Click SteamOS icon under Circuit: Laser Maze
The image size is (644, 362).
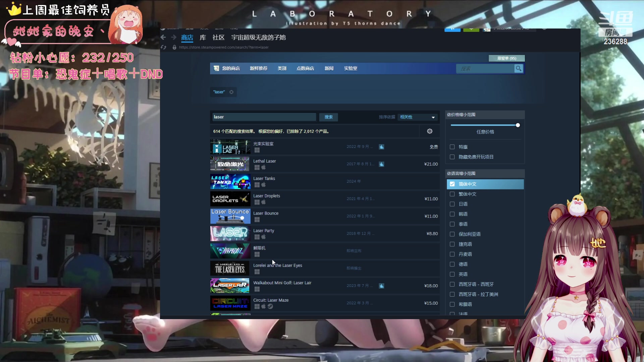[270, 306]
